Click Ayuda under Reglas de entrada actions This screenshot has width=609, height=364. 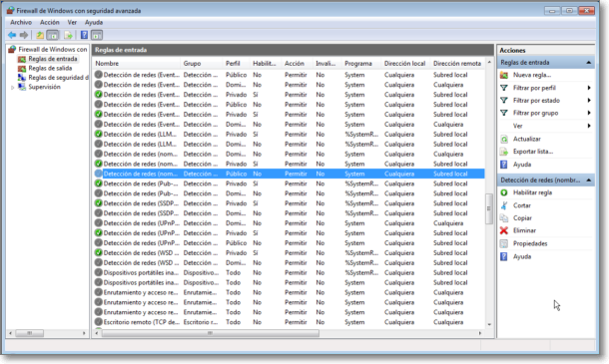click(x=522, y=165)
